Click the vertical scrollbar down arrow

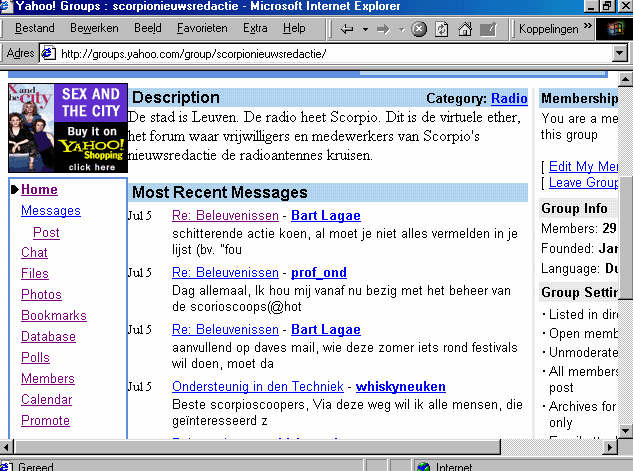(625, 431)
